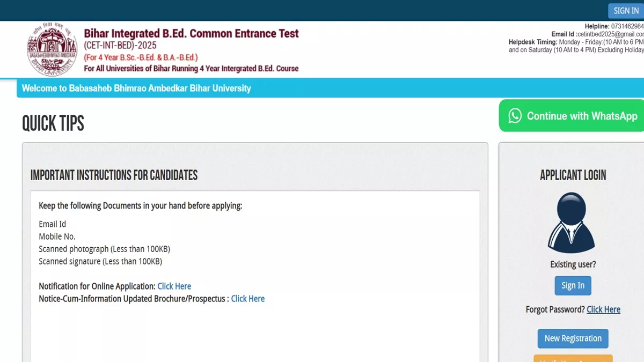Open Forgot Password Click Here link
The height and width of the screenshot is (362, 644).
[x=603, y=309]
